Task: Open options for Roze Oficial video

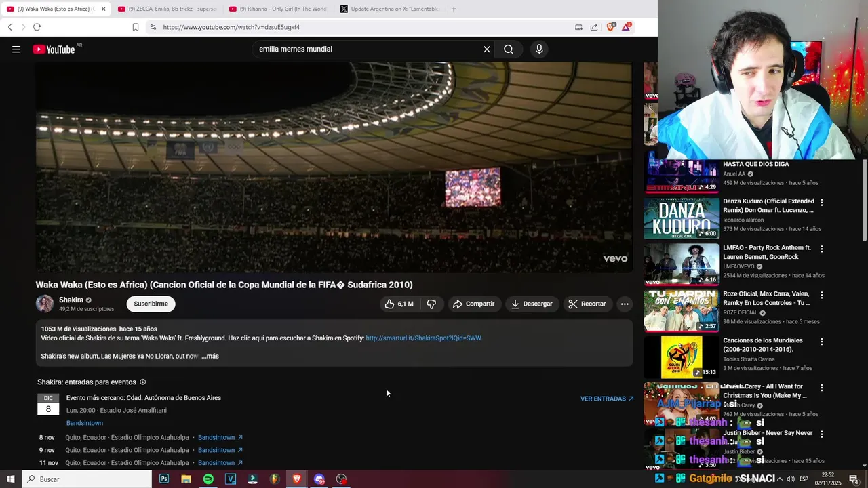Action: tap(822, 295)
